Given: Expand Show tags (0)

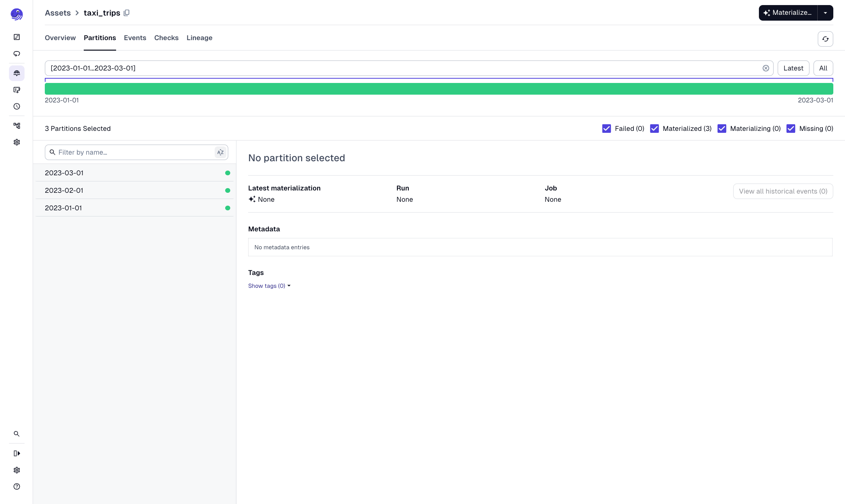Looking at the screenshot, I should coord(269,285).
